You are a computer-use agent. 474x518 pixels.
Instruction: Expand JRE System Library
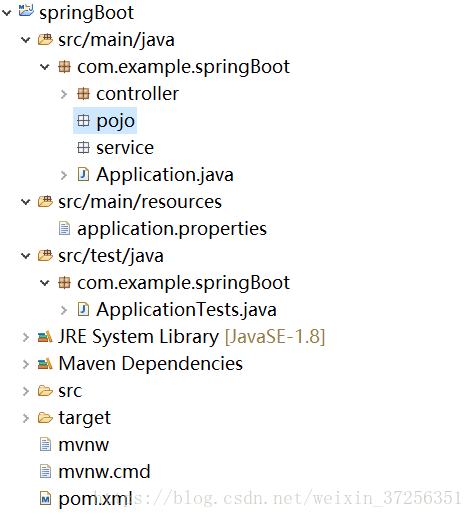26,337
